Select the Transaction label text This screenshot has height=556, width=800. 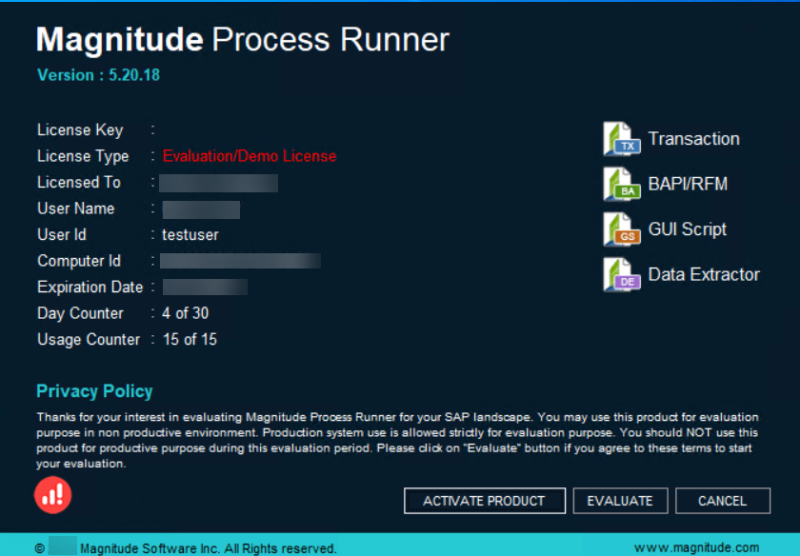point(693,139)
